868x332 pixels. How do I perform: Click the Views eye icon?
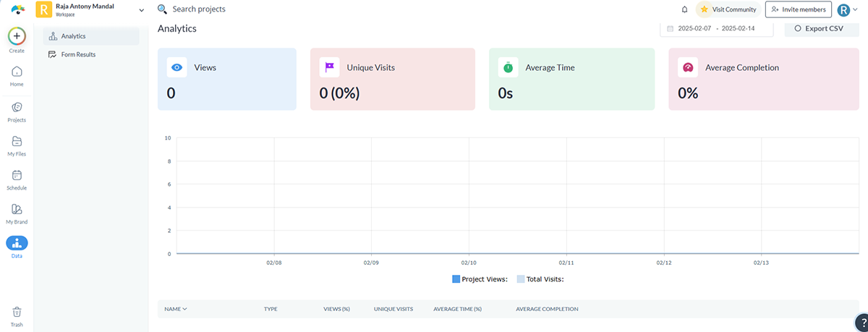[x=176, y=67]
